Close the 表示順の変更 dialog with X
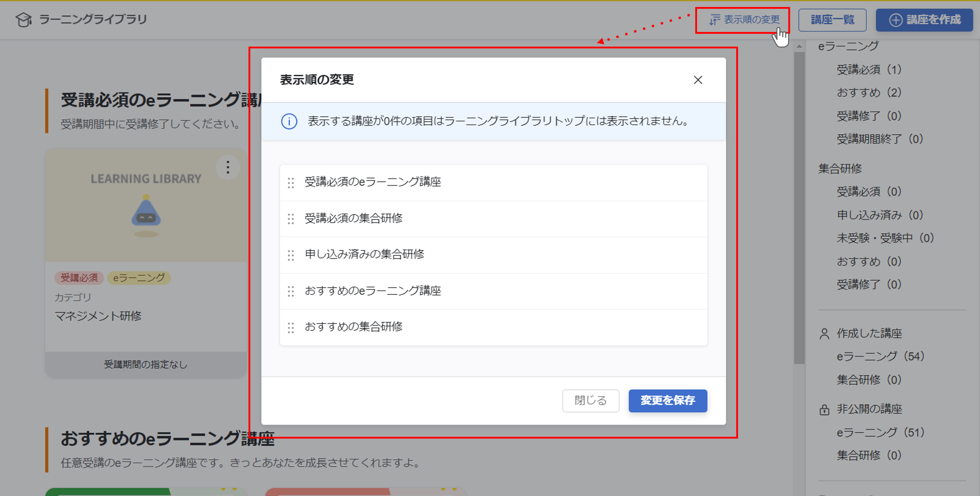 click(698, 80)
